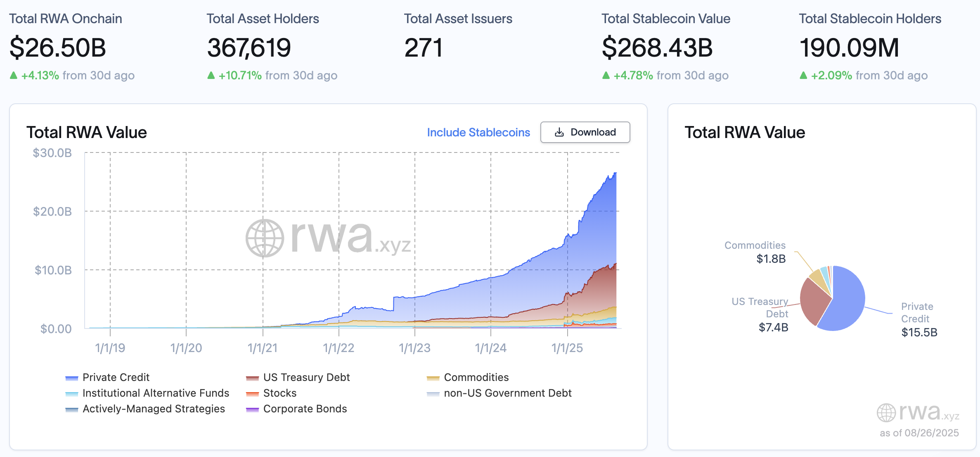980x457 pixels.
Task: Click the rwa.xyz globe watermark in the chart
Action: 265,238
